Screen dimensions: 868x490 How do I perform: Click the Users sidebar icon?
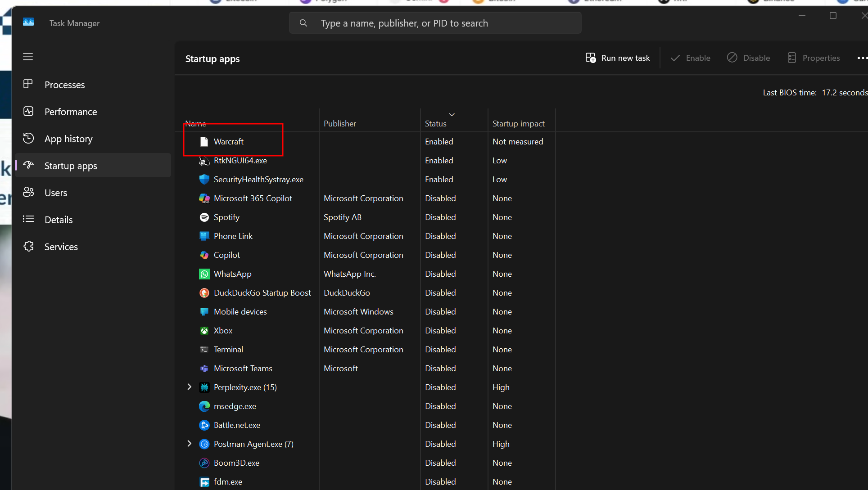[28, 192]
